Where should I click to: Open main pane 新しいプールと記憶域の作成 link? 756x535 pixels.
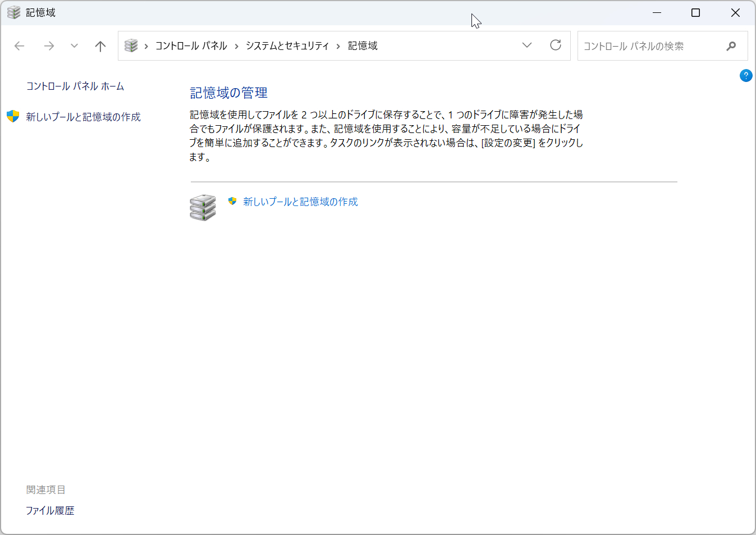300,202
